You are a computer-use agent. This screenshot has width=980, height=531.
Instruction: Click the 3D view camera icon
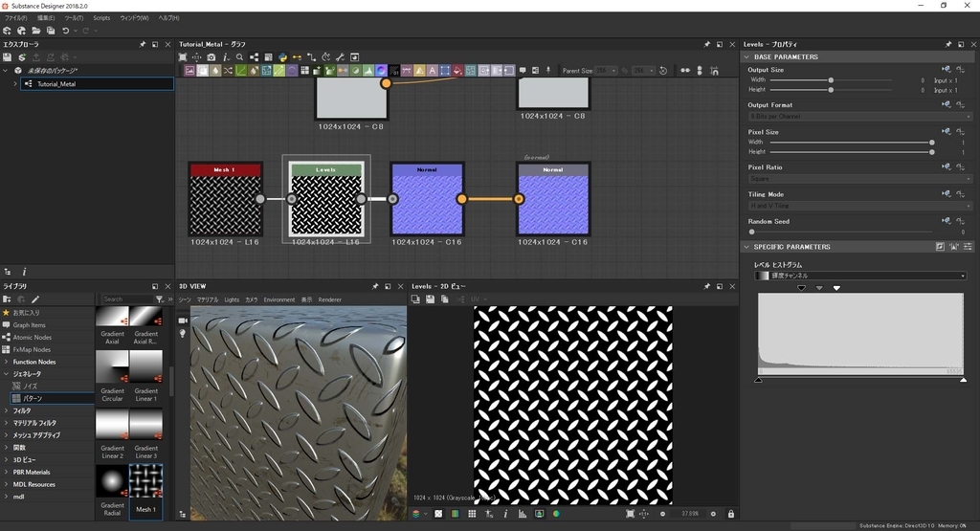[x=183, y=321]
